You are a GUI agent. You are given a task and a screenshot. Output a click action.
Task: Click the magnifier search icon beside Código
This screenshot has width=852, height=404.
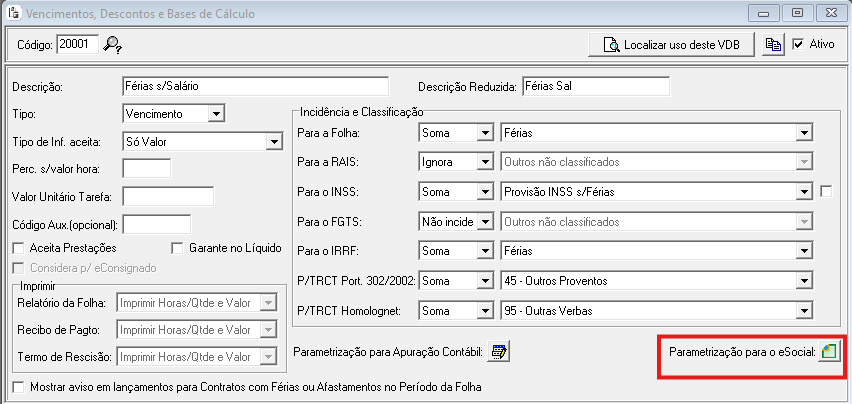[112, 44]
